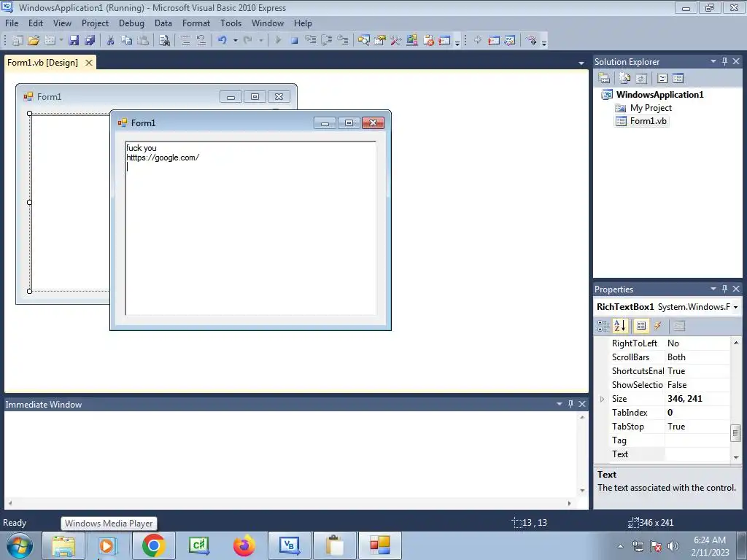This screenshot has width=747, height=560.
Task: Toggle auto-hide pin on Solution Explorer
Action: (x=724, y=61)
